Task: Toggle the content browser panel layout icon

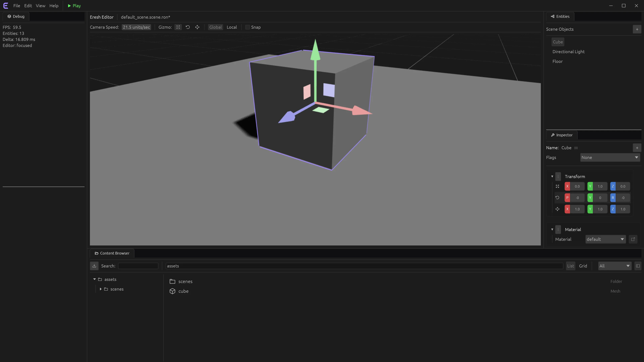Action: [x=638, y=266]
